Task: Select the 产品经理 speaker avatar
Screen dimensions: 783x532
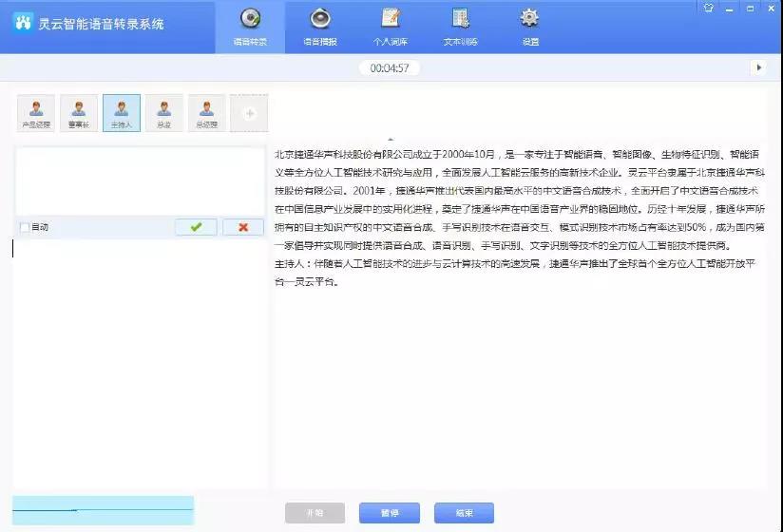Action: coord(36,112)
